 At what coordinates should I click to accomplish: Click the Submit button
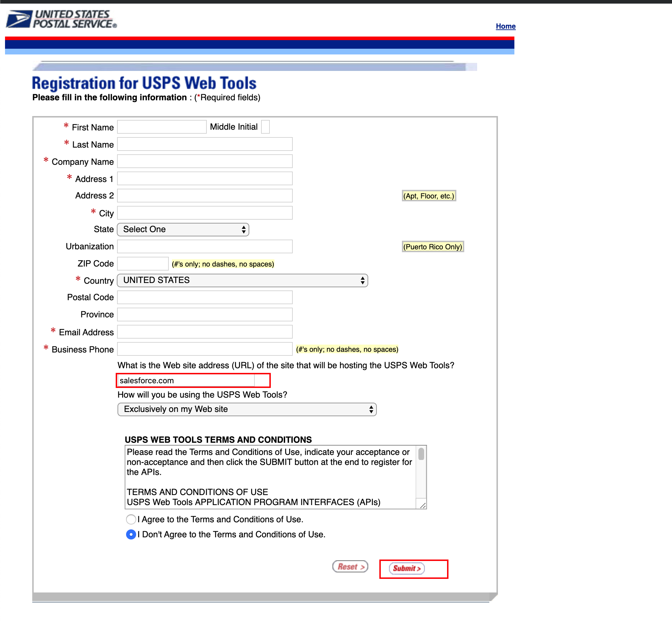(407, 568)
